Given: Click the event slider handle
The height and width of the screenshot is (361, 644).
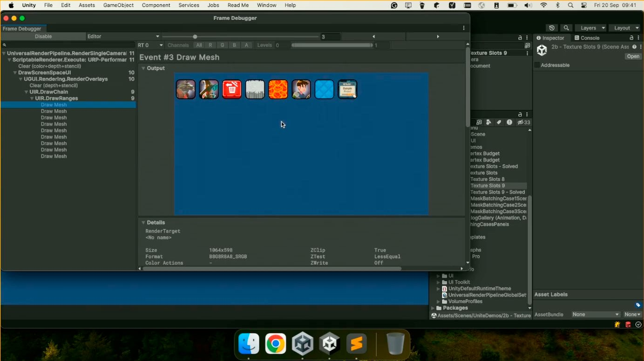Looking at the screenshot, I should coord(195,36).
